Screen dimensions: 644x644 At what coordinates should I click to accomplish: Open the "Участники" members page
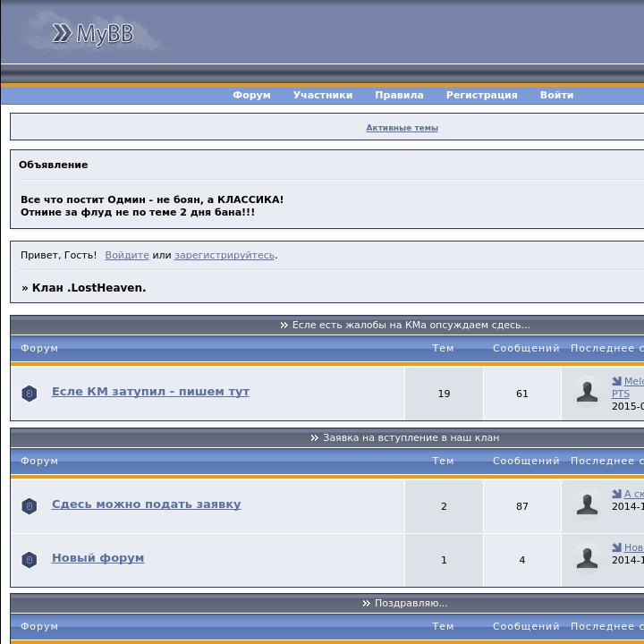coord(322,95)
